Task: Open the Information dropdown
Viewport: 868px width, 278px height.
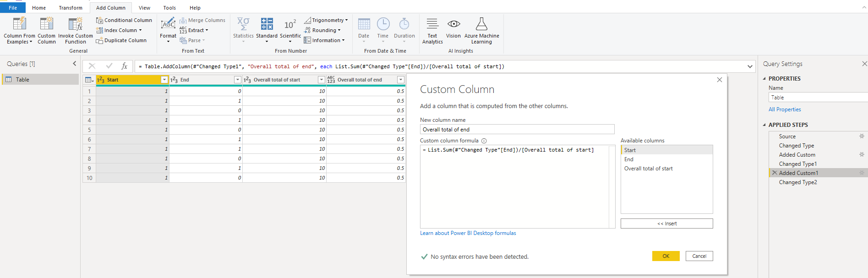Action: pos(324,40)
